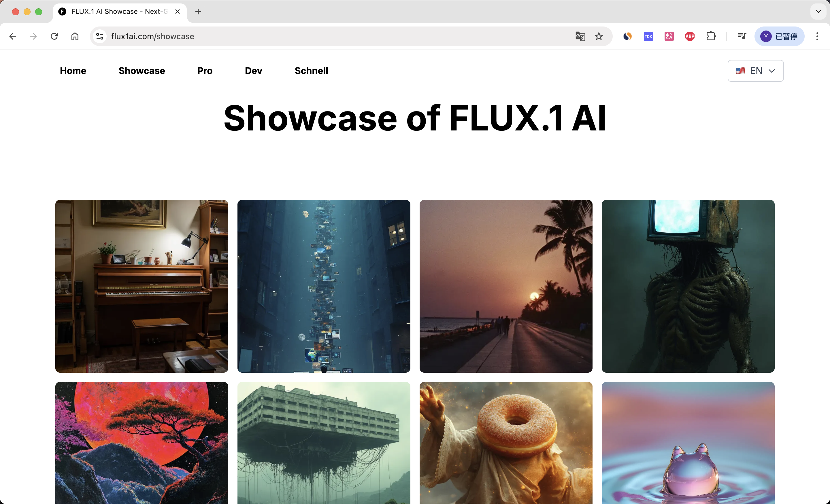Viewport: 830px width, 504px height.
Task: Open the Google Translate page icon
Action: [580, 36]
